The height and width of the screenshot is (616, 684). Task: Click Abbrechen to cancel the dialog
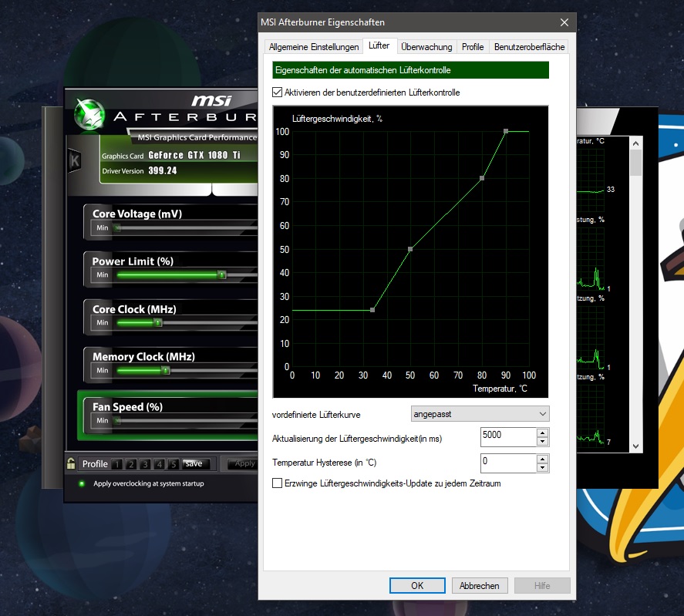point(480,585)
